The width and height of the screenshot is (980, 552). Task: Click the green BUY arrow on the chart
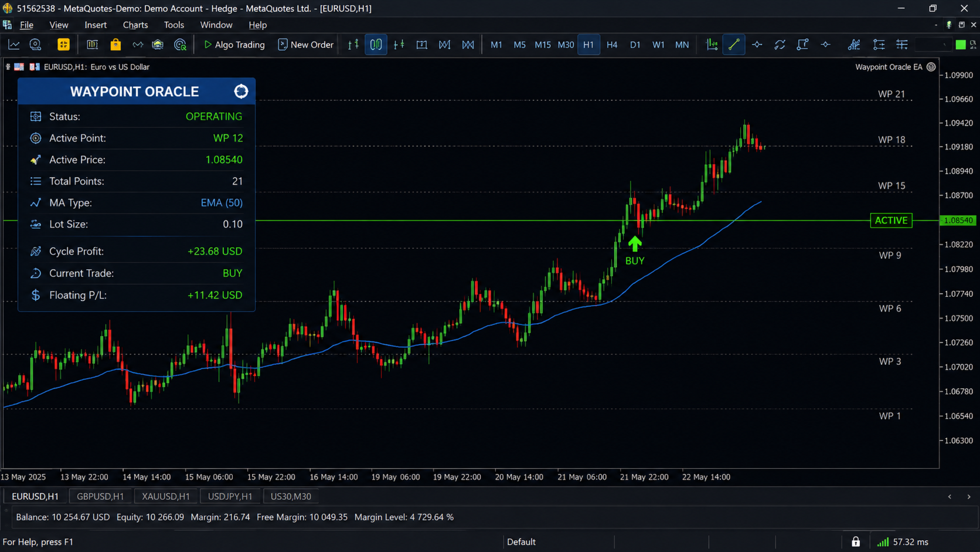[x=635, y=243]
